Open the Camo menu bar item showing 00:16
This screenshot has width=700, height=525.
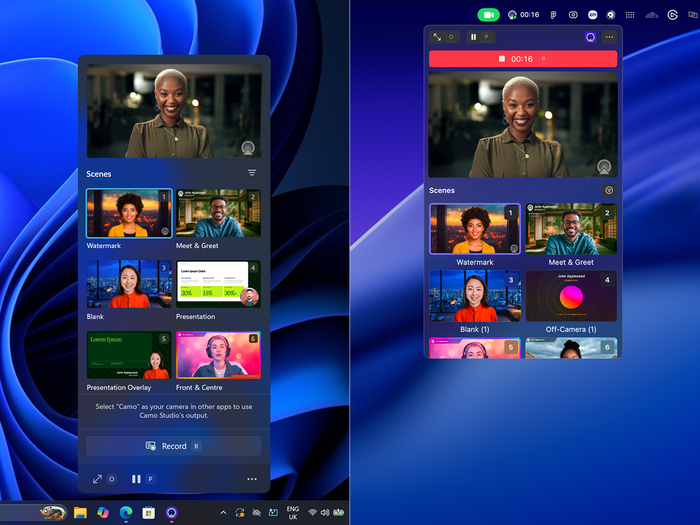[524, 15]
